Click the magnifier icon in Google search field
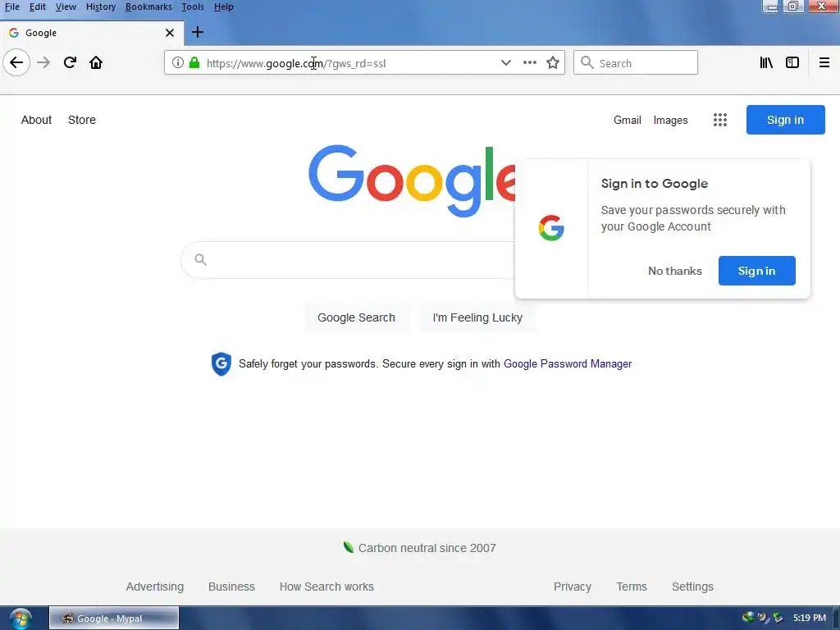Viewport: 840px width, 630px height. click(200, 260)
